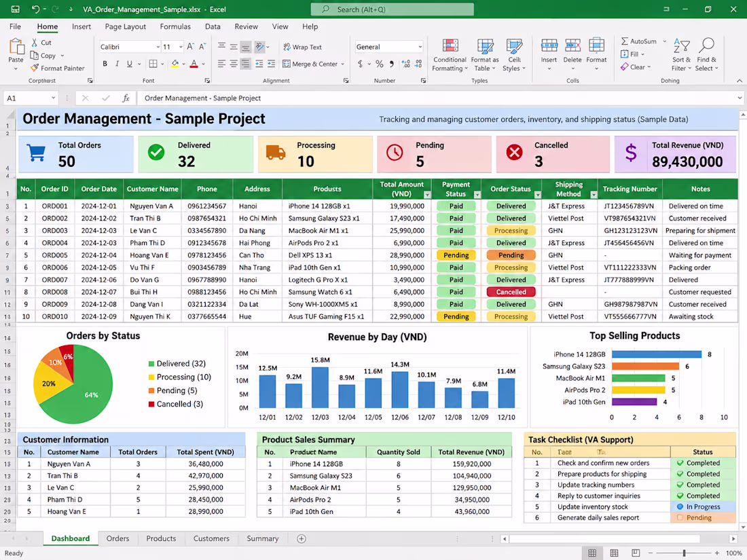Image resolution: width=747 pixels, height=560 pixels.
Task: Click the Search (Alt+Q) box
Action: (x=392, y=9)
